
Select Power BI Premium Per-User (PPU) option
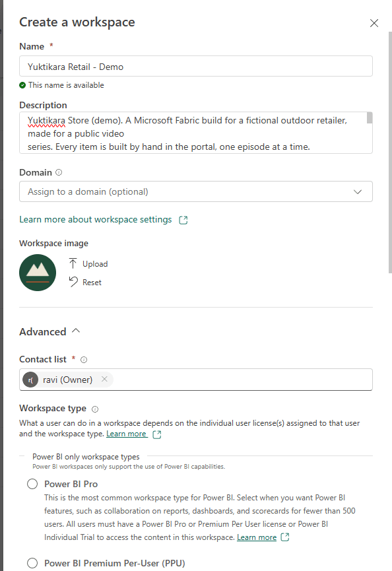(32, 563)
